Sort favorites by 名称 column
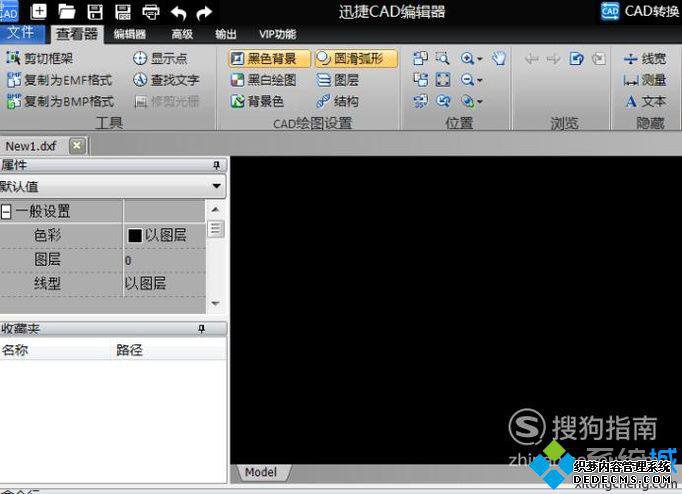 (x=56, y=350)
